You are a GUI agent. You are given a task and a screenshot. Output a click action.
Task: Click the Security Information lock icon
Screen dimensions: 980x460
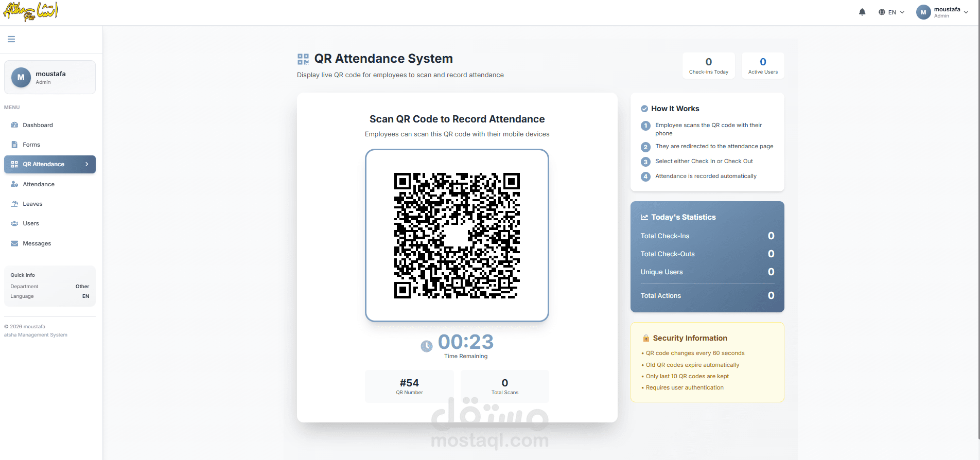pos(645,338)
